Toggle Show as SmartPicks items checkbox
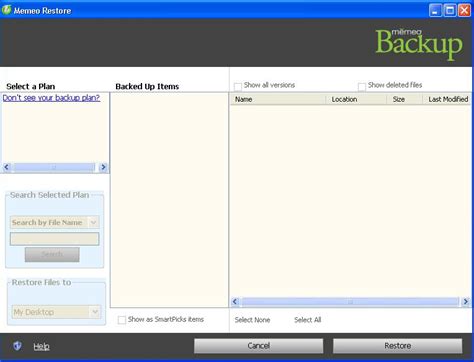The image size is (474, 362). click(x=122, y=320)
